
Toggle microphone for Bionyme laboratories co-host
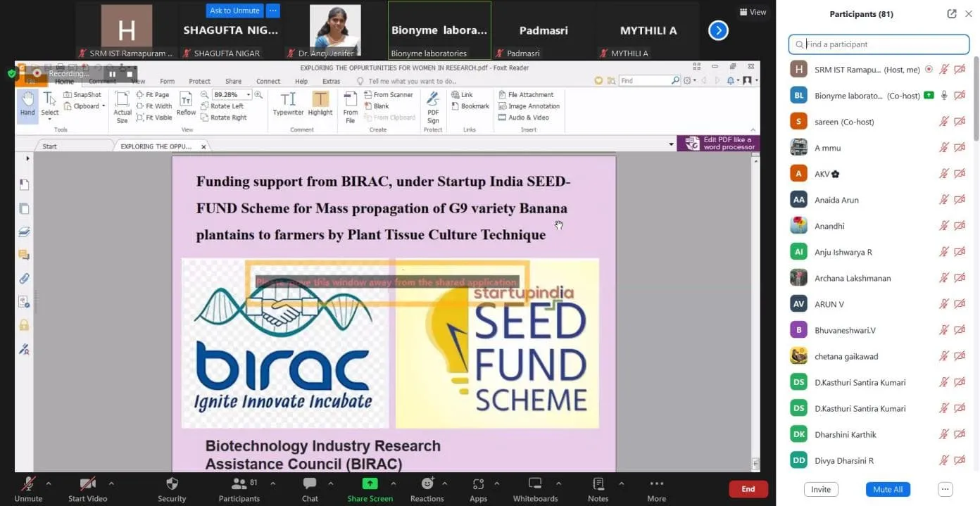tap(944, 96)
